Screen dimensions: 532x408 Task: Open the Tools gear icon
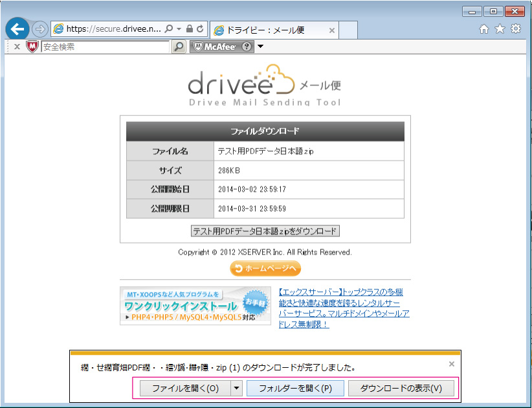point(516,29)
